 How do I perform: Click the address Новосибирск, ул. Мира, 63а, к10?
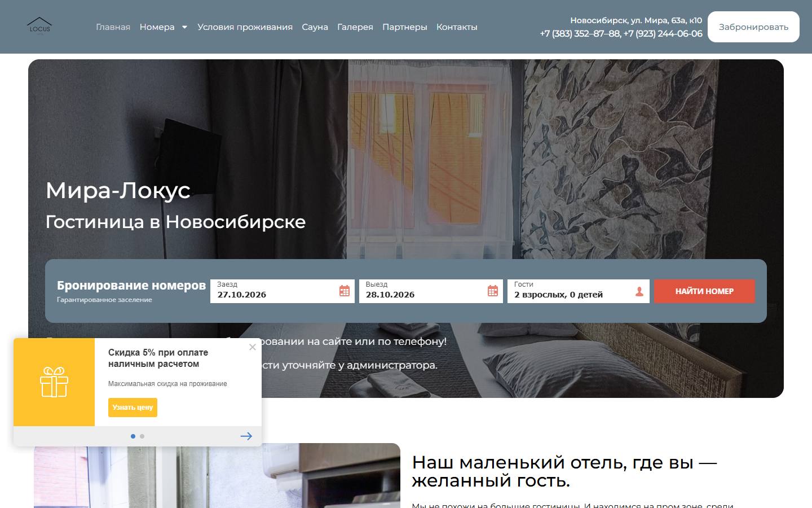pyautogui.click(x=636, y=20)
